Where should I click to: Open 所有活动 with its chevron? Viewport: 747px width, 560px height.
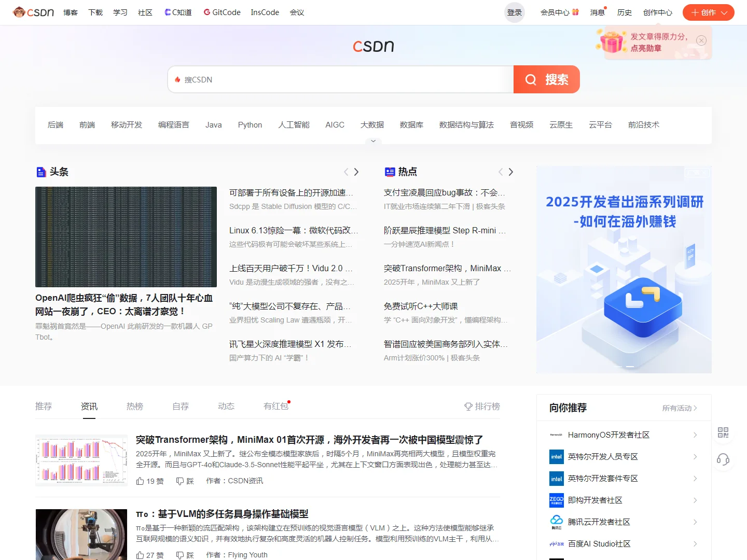tap(680, 408)
